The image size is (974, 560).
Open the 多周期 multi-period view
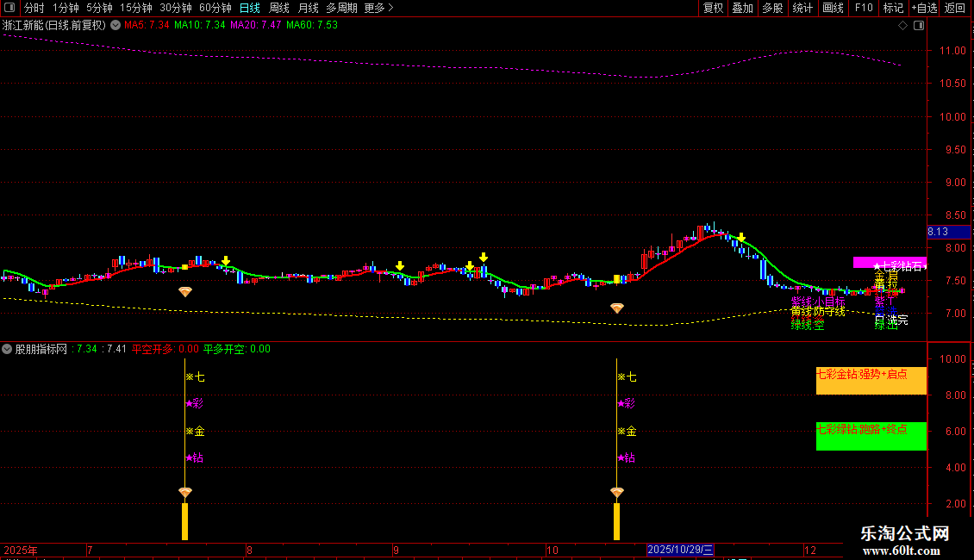(341, 8)
